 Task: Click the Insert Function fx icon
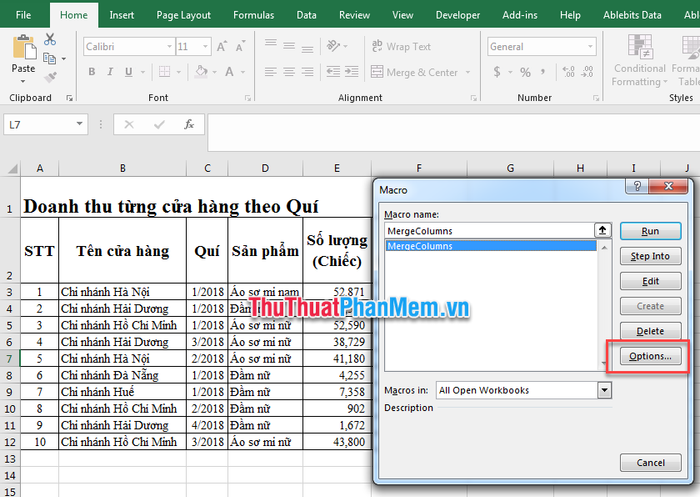point(189,124)
